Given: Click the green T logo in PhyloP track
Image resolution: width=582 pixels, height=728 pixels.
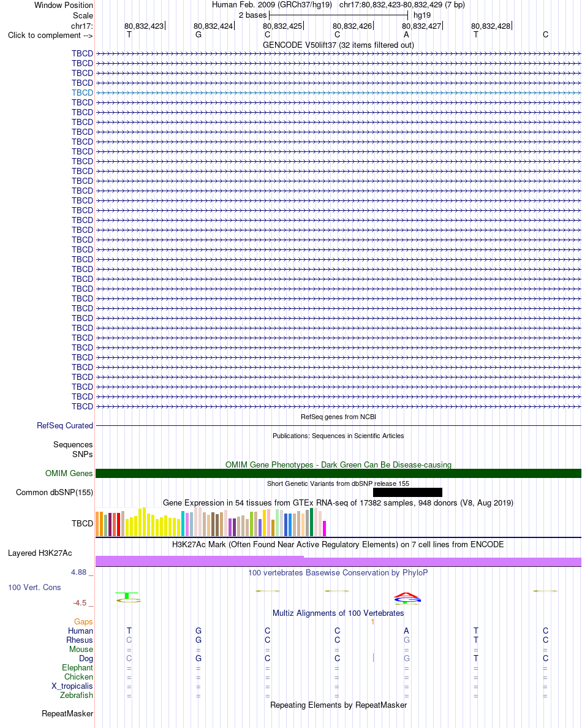Looking at the screenshot, I should (127, 595).
